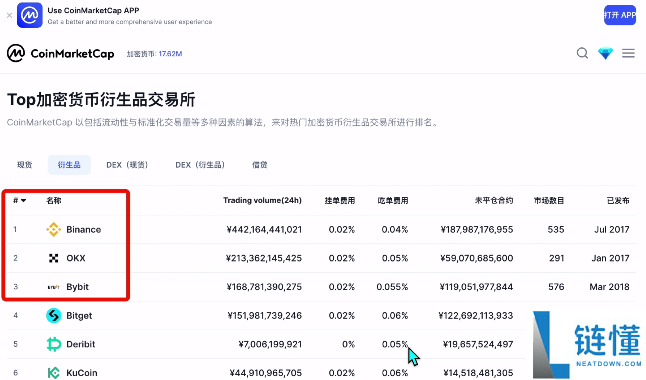646x380 pixels.
Task: Click Bybit taker fee 0.055%
Action: tap(392, 287)
